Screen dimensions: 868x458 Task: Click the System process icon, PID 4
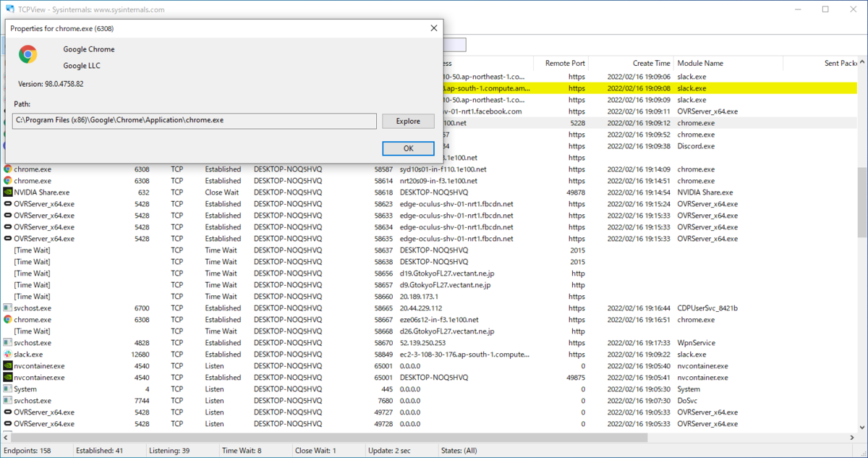[8, 389]
